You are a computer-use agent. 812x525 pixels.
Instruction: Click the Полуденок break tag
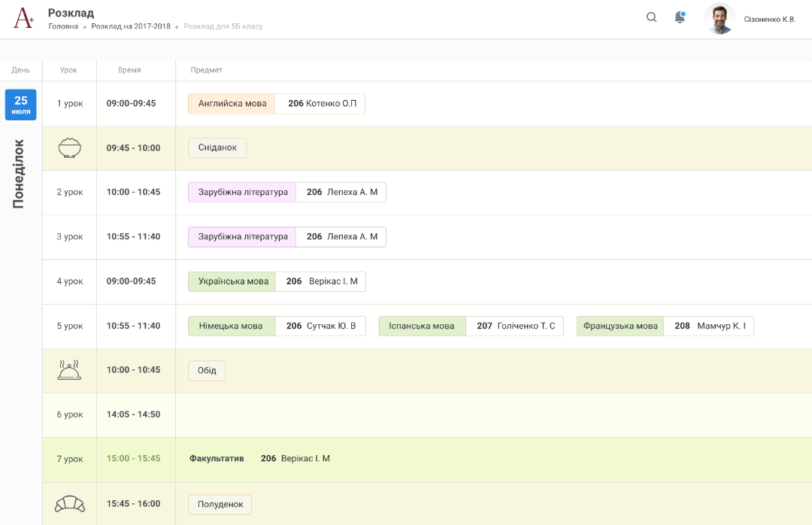coord(220,504)
